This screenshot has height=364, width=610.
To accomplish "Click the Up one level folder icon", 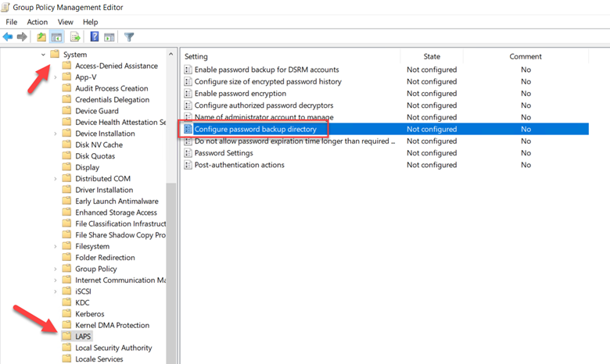I will click(41, 37).
